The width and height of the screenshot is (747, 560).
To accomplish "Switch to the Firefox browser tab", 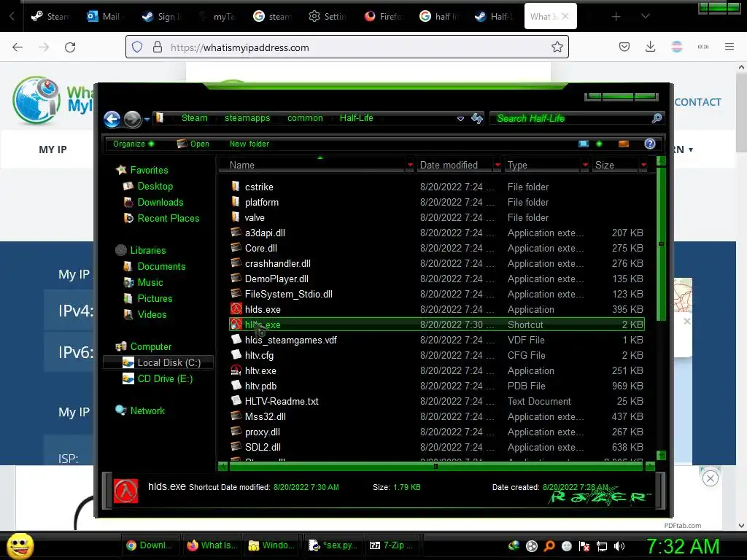I will tap(383, 16).
